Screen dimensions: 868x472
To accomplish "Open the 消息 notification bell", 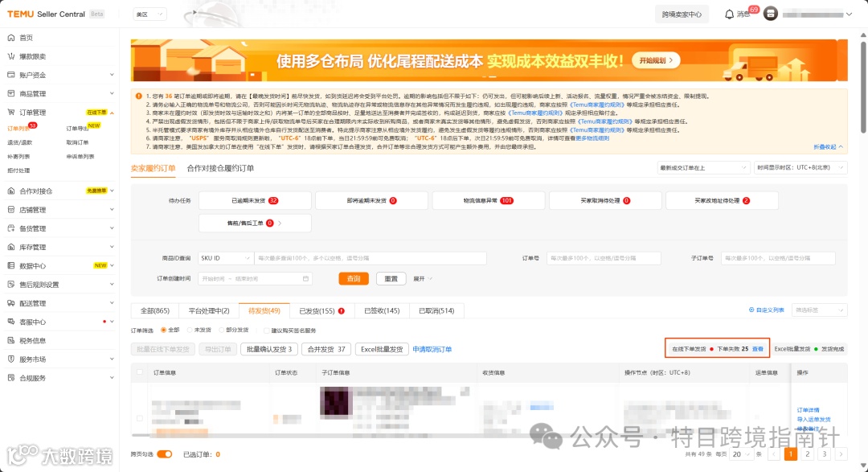I will (729, 14).
